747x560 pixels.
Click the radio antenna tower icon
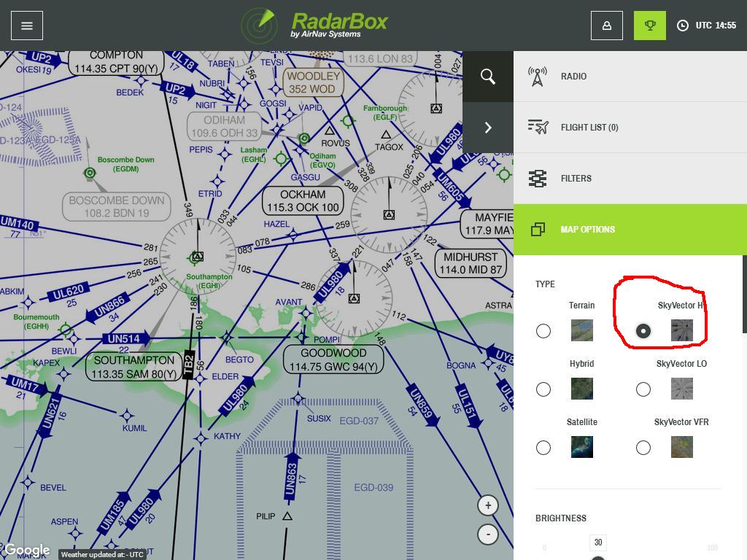click(x=538, y=77)
